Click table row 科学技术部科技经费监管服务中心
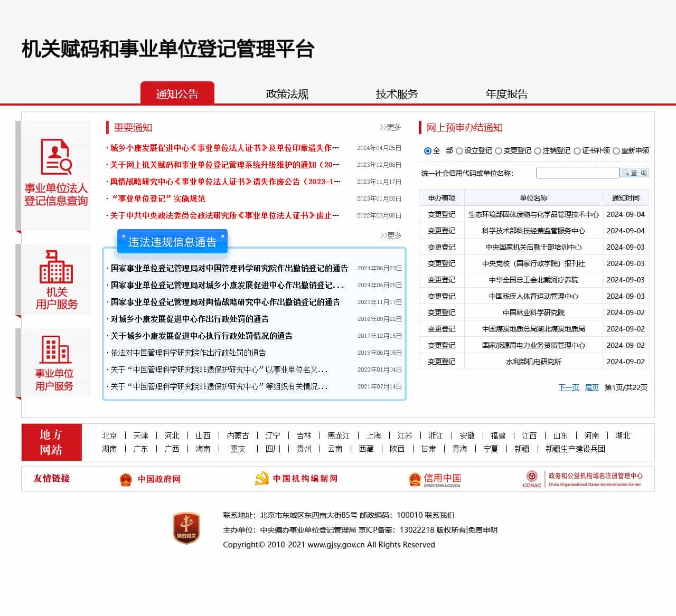The width and height of the screenshot is (676, 616). tap(533, 231)
